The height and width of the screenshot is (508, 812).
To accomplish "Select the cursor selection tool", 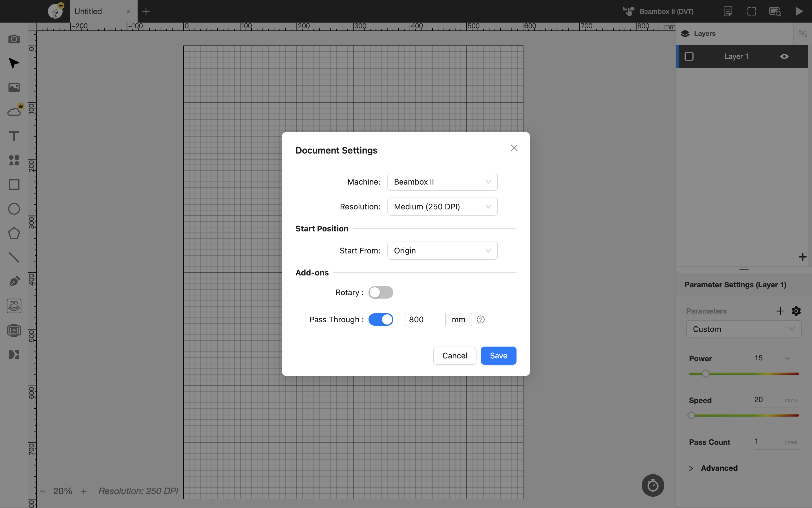I will pyautogui.click(x=14, y=63).
